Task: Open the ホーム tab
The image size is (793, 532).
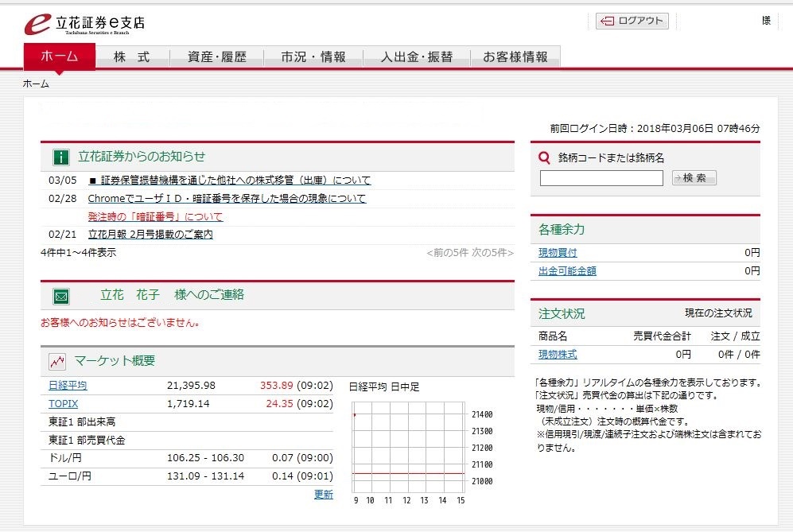Action: (x=60, y=56)
